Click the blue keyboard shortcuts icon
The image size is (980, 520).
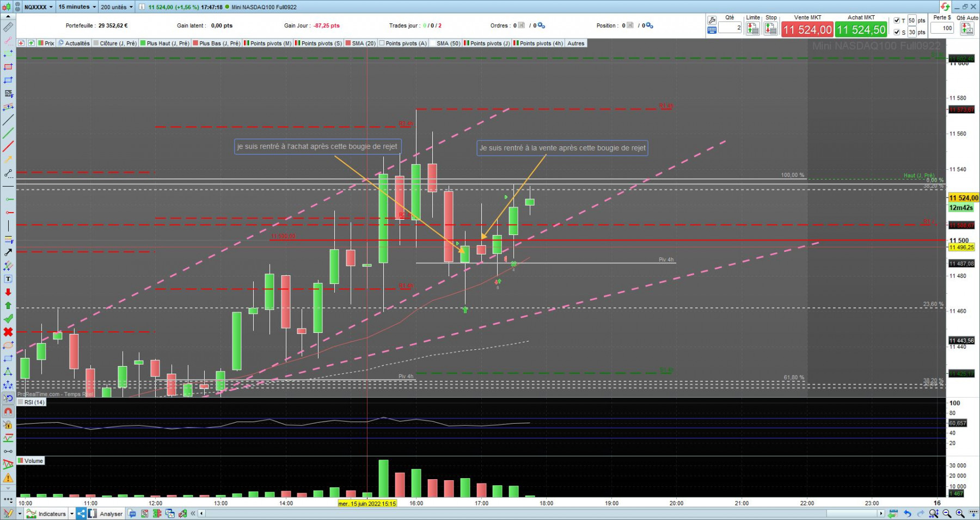[x=712, y=30]
